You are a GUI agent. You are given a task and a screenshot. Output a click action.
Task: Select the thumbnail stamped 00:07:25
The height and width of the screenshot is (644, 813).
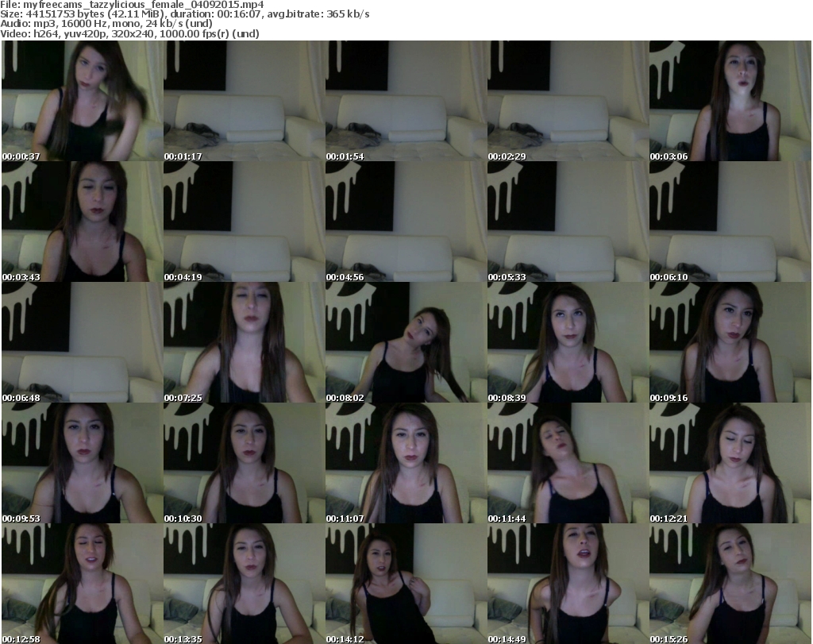pos(245,342)
